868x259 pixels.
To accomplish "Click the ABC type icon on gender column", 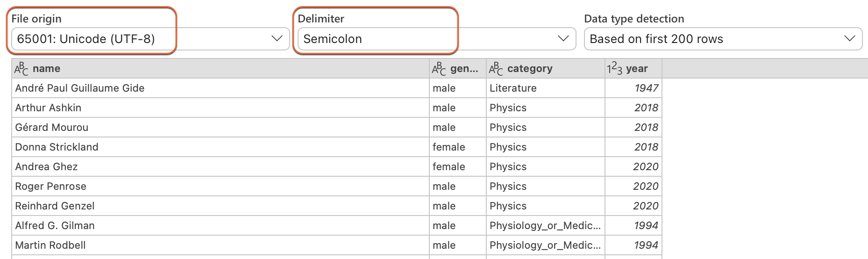I will pos(439,69).
